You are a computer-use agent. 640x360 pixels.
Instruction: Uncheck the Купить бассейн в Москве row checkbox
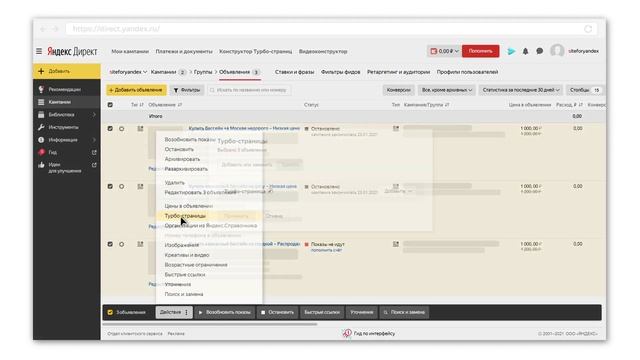[110, 129]
